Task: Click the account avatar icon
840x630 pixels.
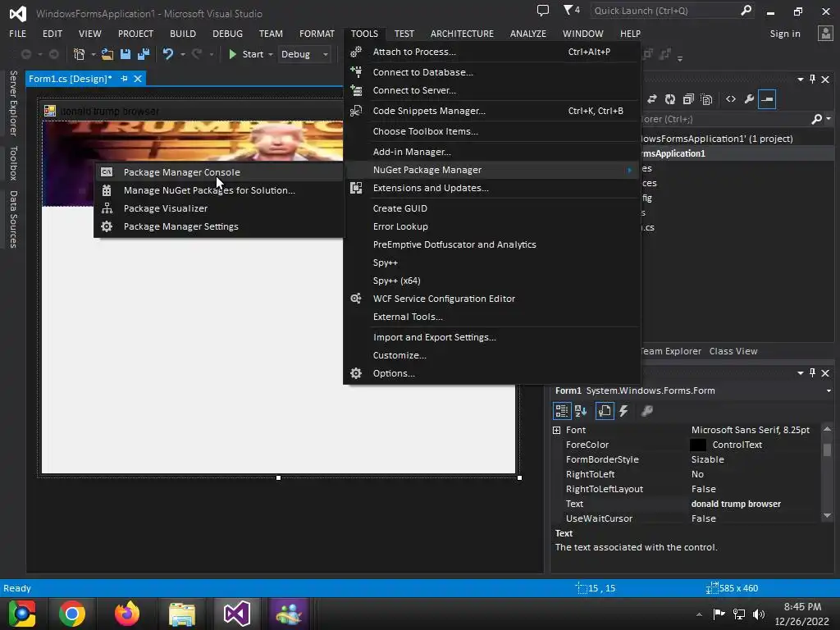Action: [x=825, y=33]
